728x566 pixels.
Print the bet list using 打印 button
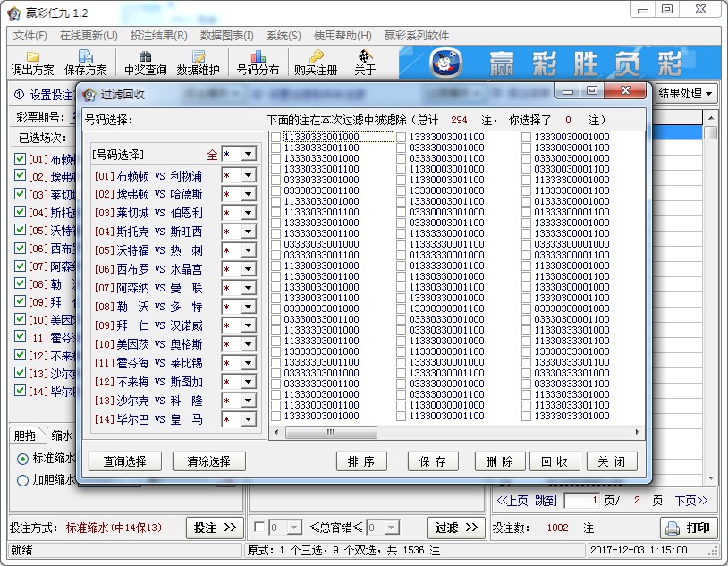click(x=690, y=528)
